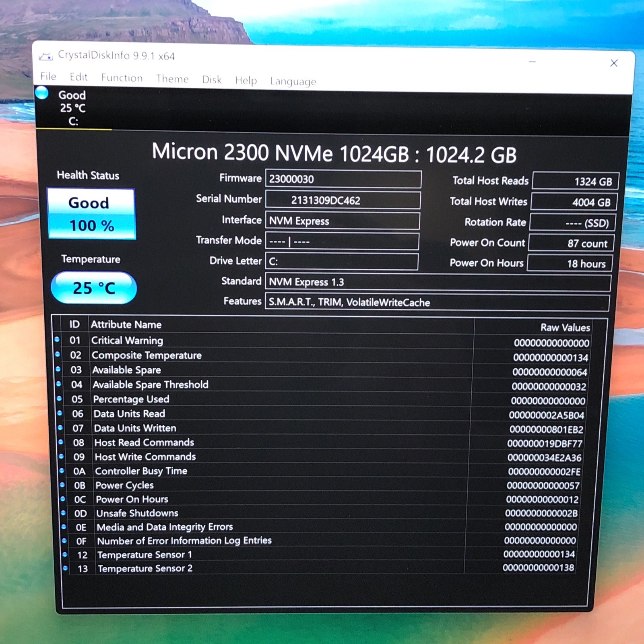The width and height of the screenshot is (644, 644).
Task: Close the CrystalDiskInfo window
Action: coord(614,63)
